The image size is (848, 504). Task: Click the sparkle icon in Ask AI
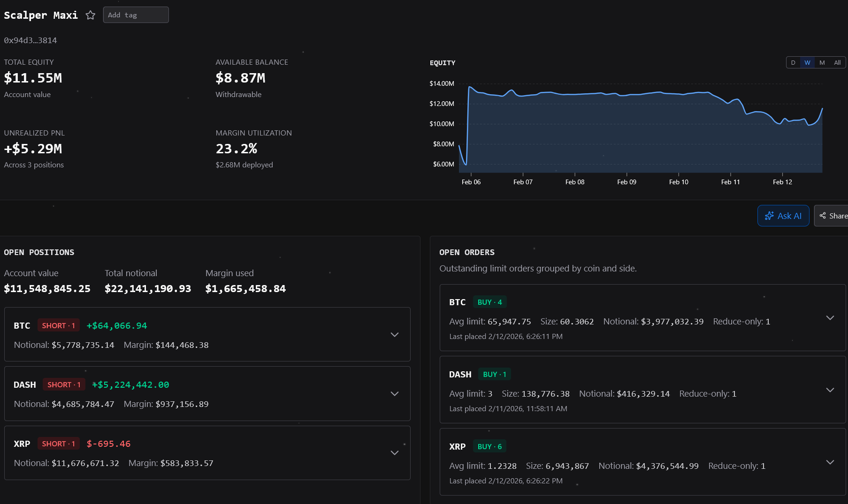pos(769,216)
